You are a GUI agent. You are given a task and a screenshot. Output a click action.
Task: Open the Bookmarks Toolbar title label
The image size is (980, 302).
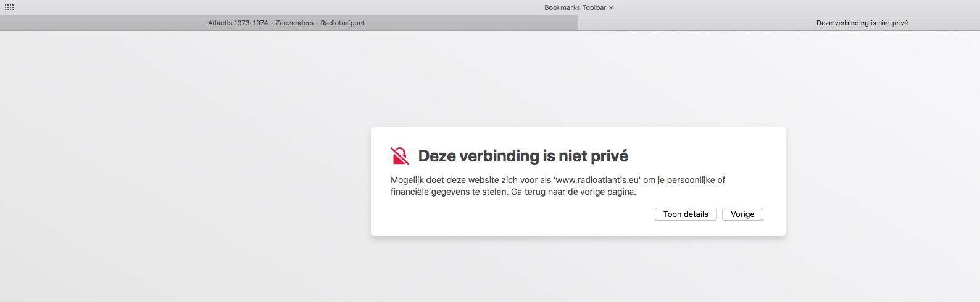575,7
